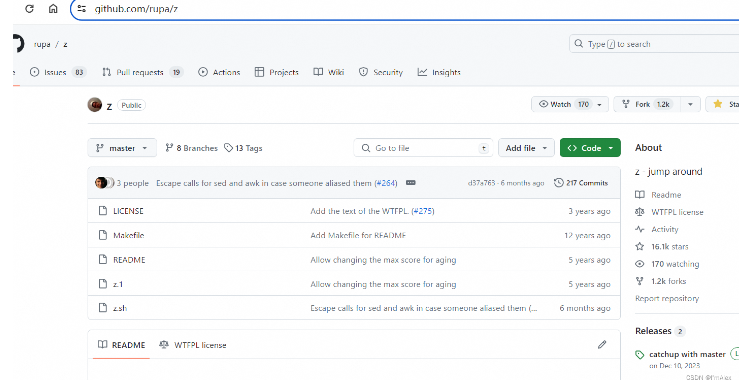Viewport: 753px width, 380px height.
Task: Show the 3 people contributors link
Action: (133, 183)
